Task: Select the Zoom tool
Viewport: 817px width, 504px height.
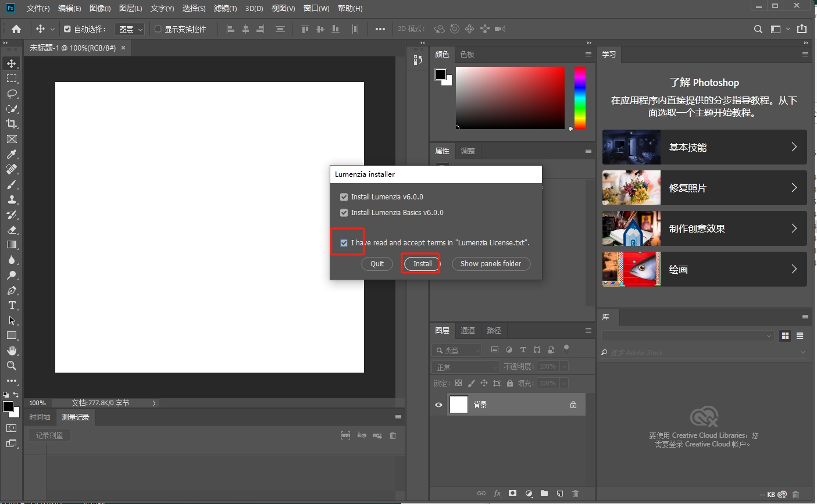Action: (x=12, y=366)
